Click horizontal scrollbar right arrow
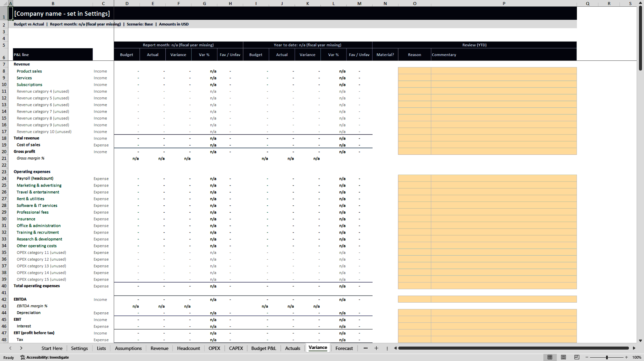This screenshot has height=361, width=644. pos(634,348)
